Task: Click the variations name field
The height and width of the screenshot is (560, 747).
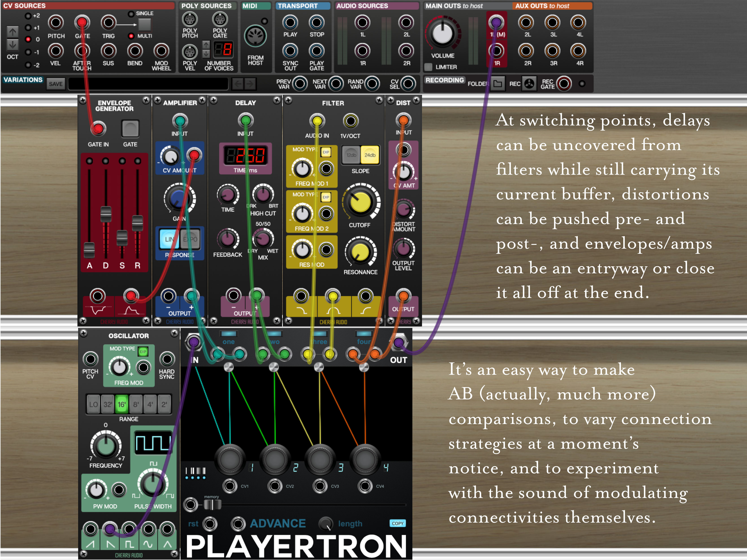Action: point(148,84)
